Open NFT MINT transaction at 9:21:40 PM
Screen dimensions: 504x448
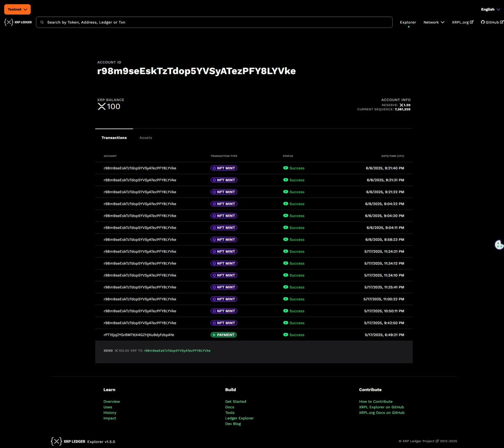click(254, 168)
